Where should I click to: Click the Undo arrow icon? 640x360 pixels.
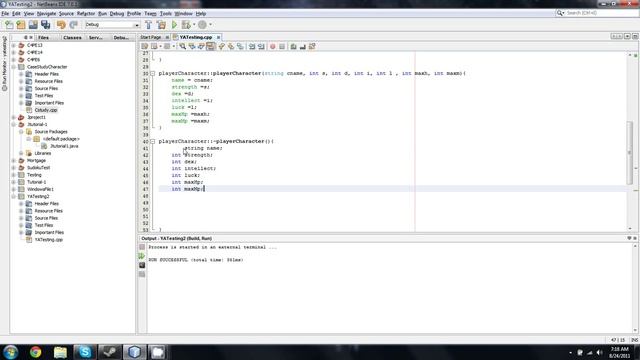pos(61,25)
